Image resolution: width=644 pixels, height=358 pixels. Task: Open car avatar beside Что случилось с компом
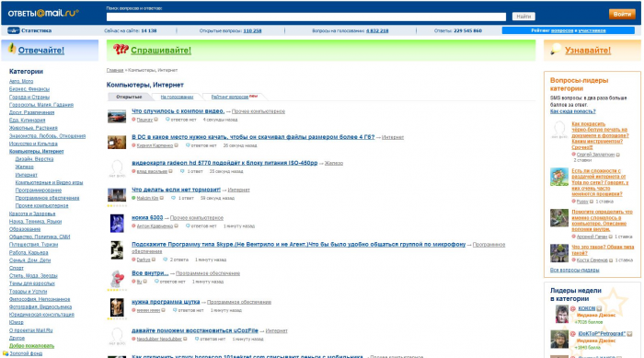click(x=117, y=116)
